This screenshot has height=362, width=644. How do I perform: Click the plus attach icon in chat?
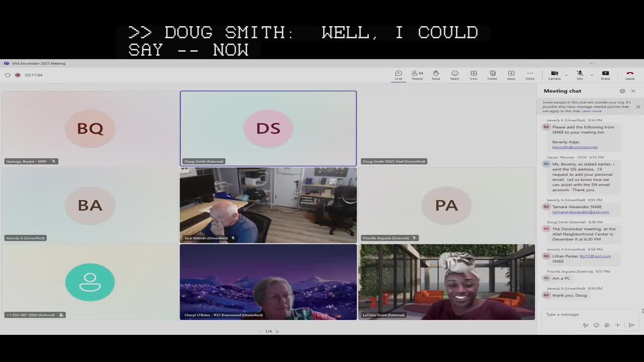pyautogui.click(x=617, y=325)
